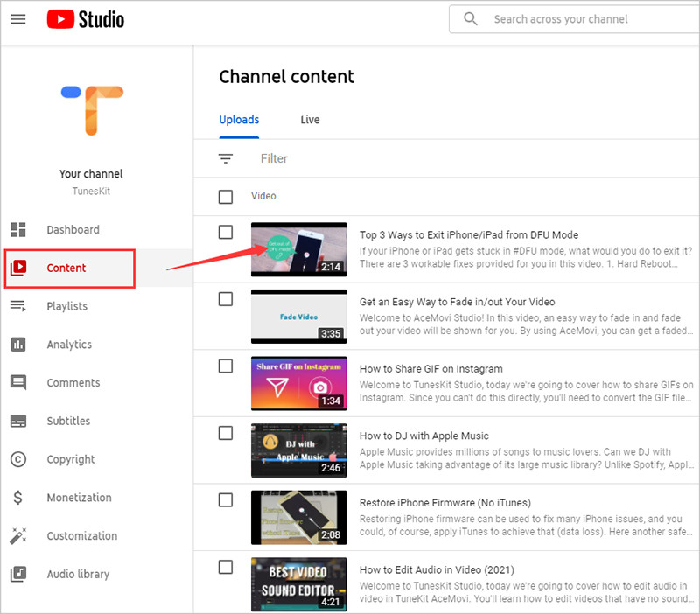Image resolution: width=700 pixels, height=614 pixels.
Task: Open Copyright in the sidebar
Action: [x=71, y=459]
